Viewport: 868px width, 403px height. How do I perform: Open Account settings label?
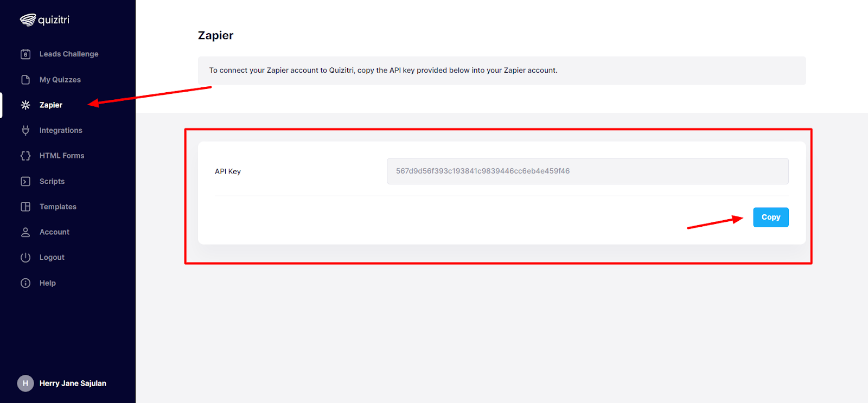(54, 232)
